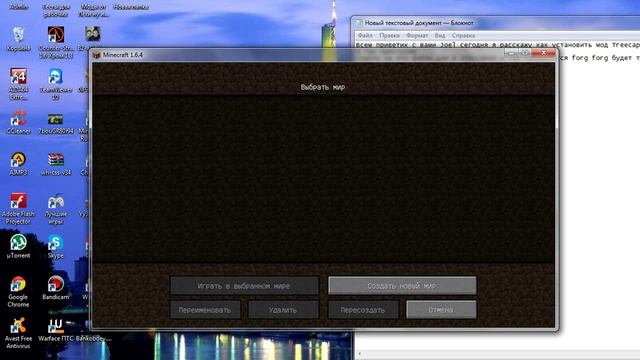
Task: Click Создать новый мир button
Action: [x=402, y=286]
